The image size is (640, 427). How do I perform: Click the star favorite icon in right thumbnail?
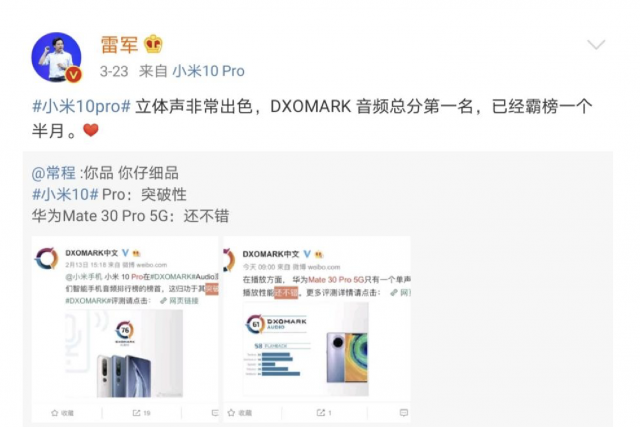[231, 413]
